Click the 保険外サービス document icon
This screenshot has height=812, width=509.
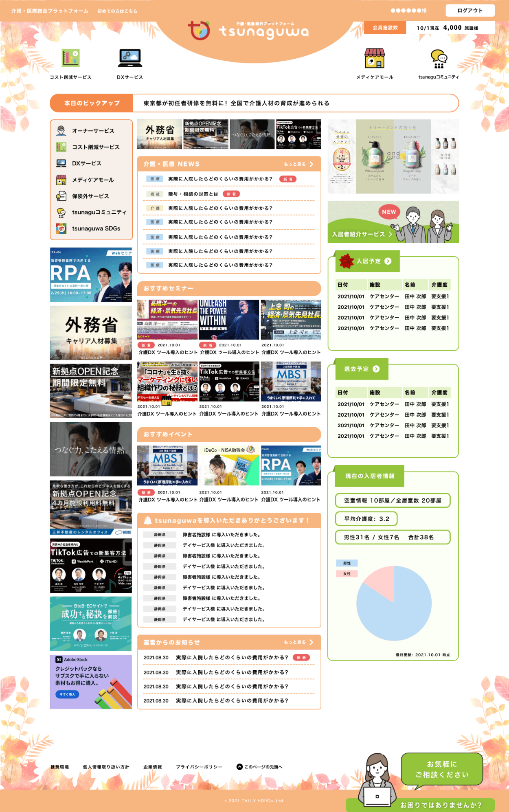[61, 196]
